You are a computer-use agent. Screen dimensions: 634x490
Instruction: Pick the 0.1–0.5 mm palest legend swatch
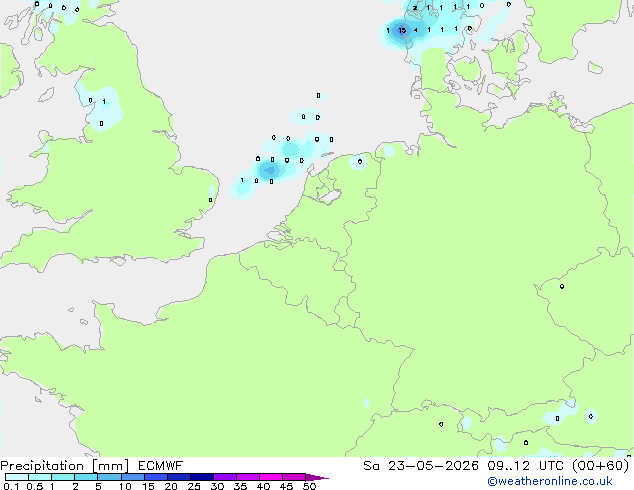[17, 477]
